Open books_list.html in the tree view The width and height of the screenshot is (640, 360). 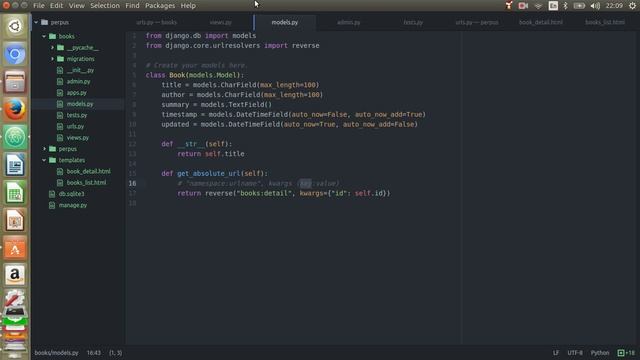tap(86, 182)
